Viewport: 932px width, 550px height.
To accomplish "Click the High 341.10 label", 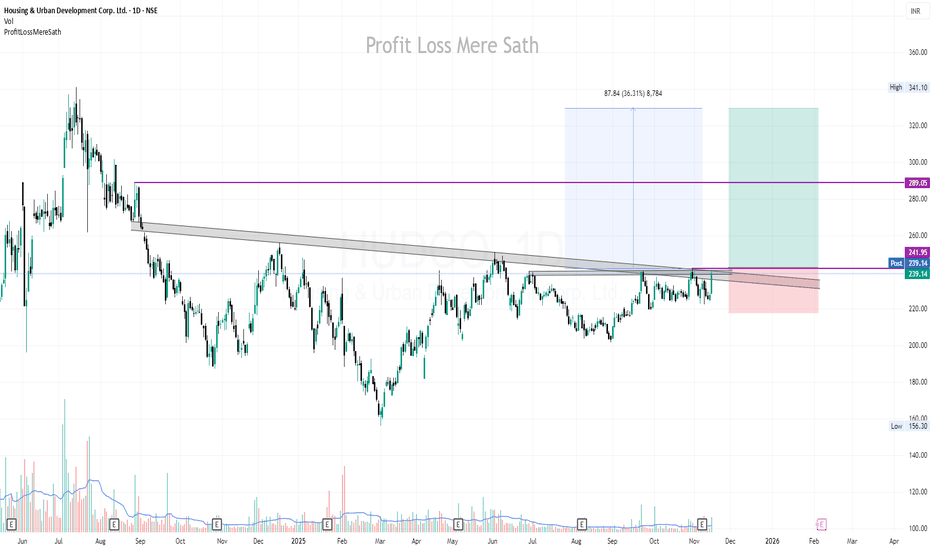I will (908, 87).
